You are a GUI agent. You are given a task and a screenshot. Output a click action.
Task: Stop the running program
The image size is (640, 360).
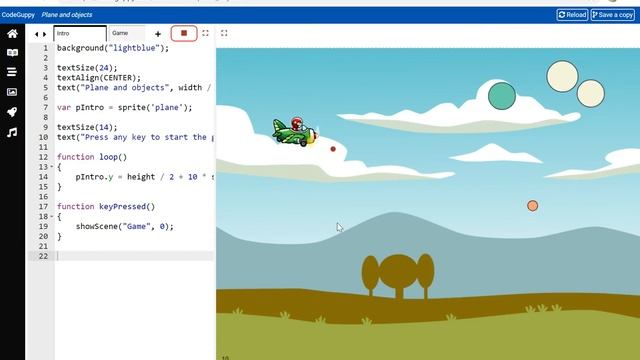pyautogui.click(x=184, y=33)
